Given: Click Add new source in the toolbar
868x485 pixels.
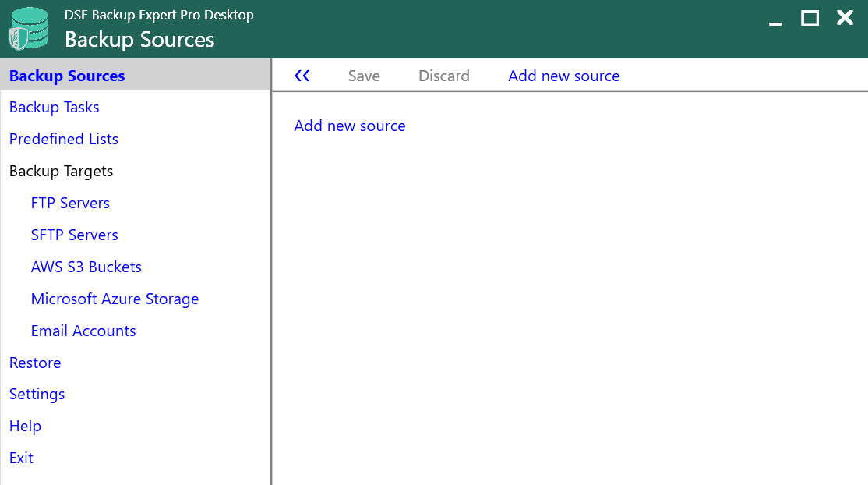Looking at the screenshot, I should click(x=564, y=76).
